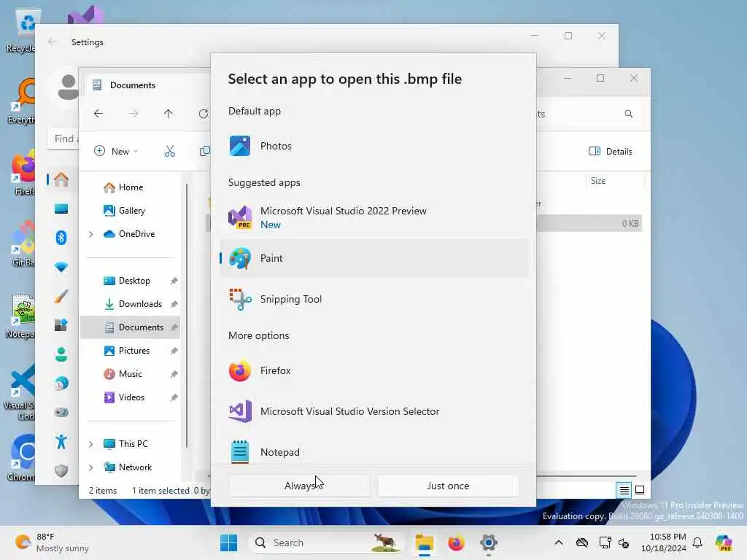Open Accessibility icon in Settings sidebar
Image resolution: width=747 pixels, height=560 pixels.
click(61, 442)
